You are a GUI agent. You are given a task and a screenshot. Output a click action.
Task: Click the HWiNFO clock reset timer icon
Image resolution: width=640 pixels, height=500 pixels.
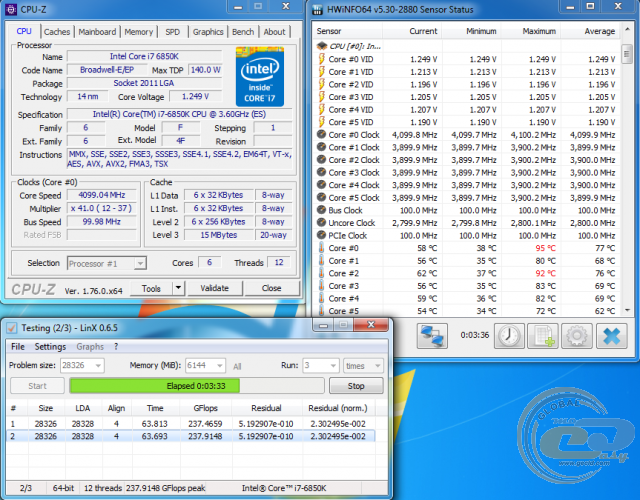click(x=509, y=336)
